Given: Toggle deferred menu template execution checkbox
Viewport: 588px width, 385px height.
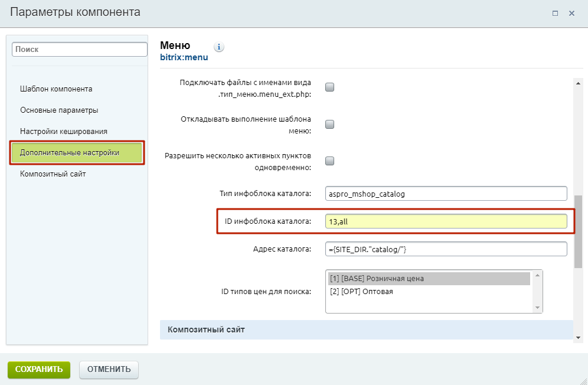Looking at the screenshot, I should coord(330,124).
